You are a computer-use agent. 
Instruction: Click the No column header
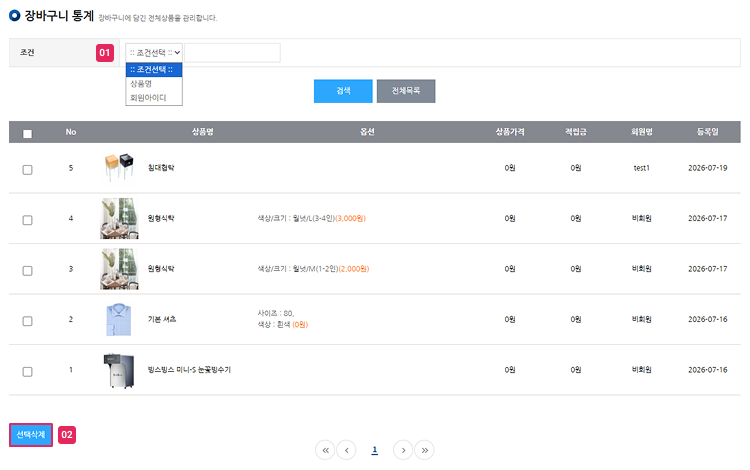tap(71, 132)
